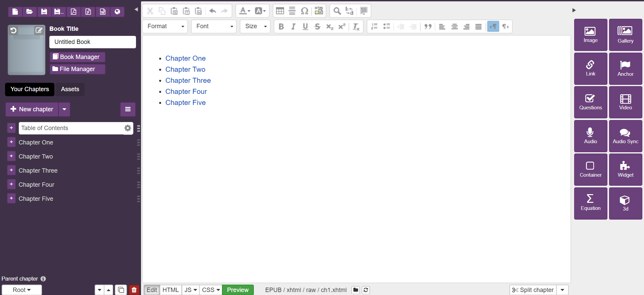Expand the New chapter dropdown arrow
The image size is (644, 295).
[64, 109]
